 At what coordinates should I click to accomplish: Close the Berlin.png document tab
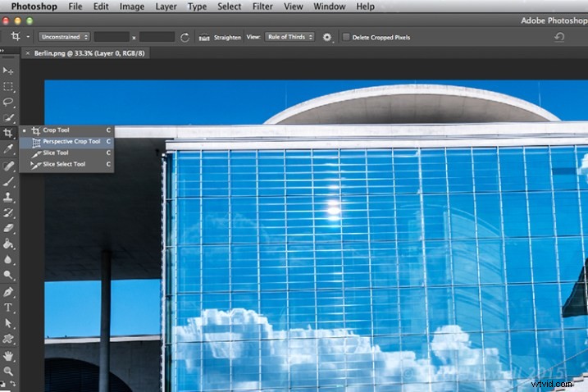(x=27, y=53)
